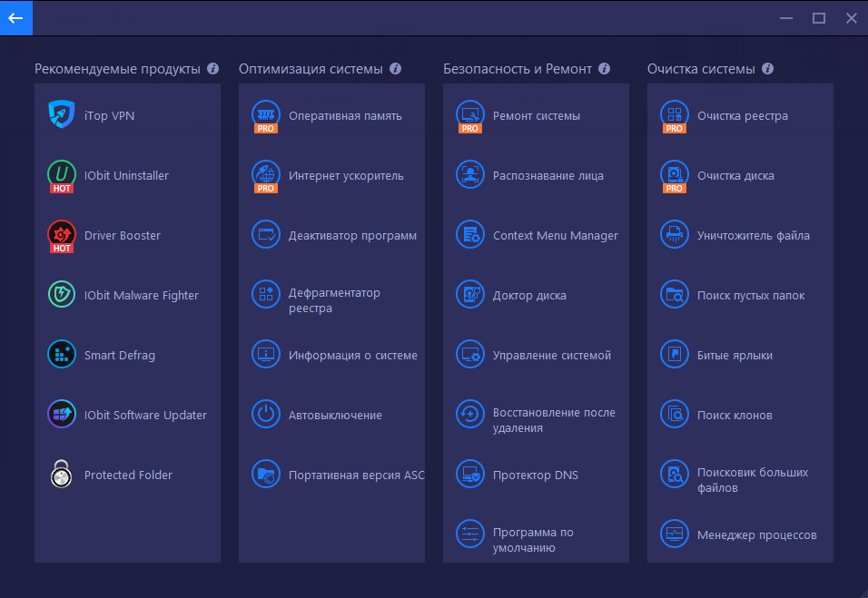Open Доктор диска icon
This screenshot has width=868, height=598.
point(470,294)
